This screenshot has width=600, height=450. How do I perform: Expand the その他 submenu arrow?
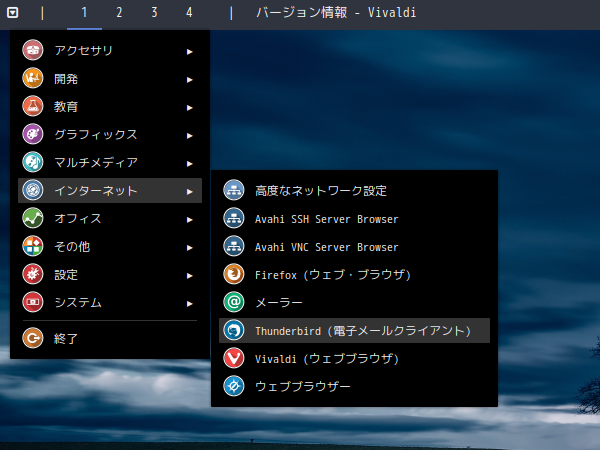pyautogui.click(x=189, y=248)
